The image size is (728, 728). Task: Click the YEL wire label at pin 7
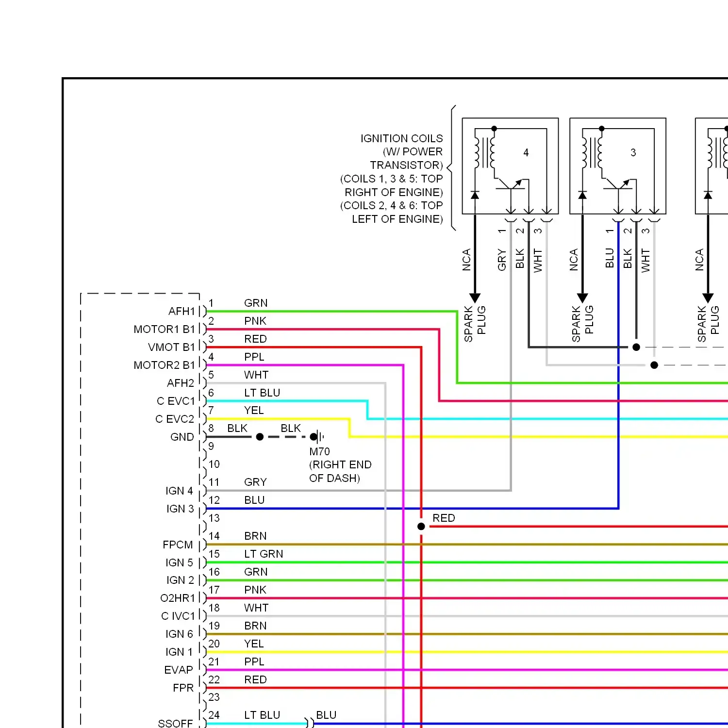(x=254, y=410)
